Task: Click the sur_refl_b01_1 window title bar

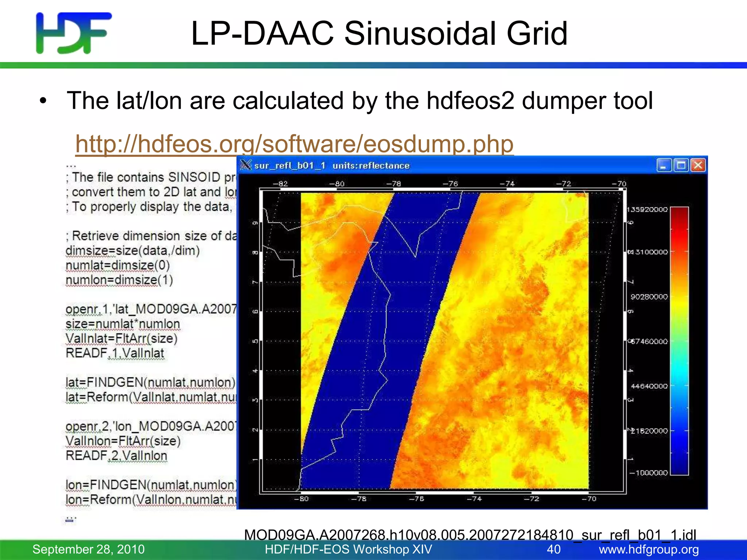Action: tap(474, 165)
